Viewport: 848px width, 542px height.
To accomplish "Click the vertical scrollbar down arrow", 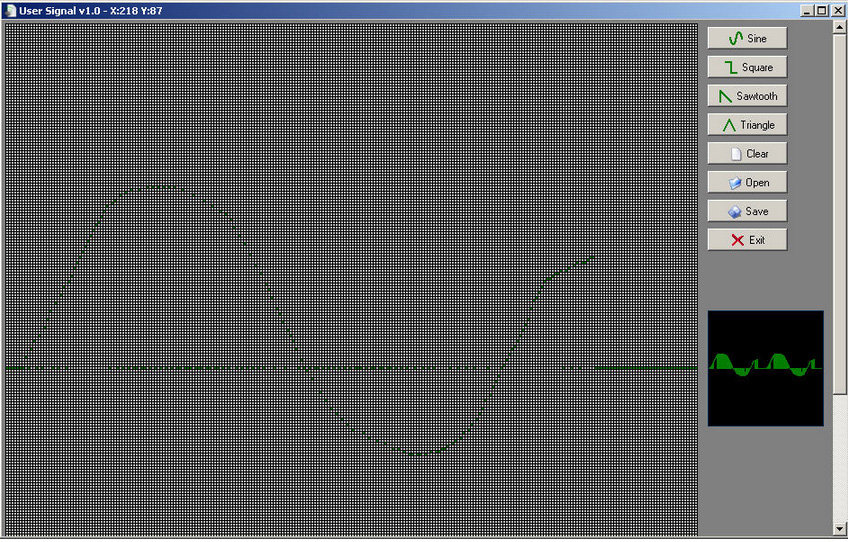I will point(840,528).
